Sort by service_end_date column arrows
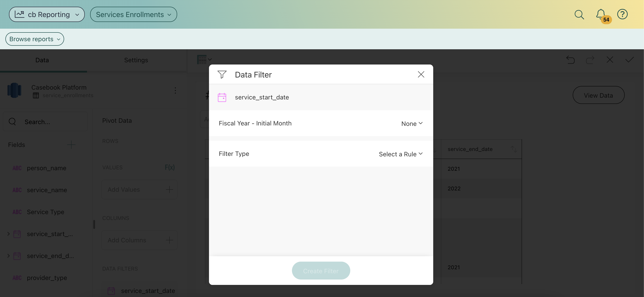The image size is (644, 297). click(514, 149)
